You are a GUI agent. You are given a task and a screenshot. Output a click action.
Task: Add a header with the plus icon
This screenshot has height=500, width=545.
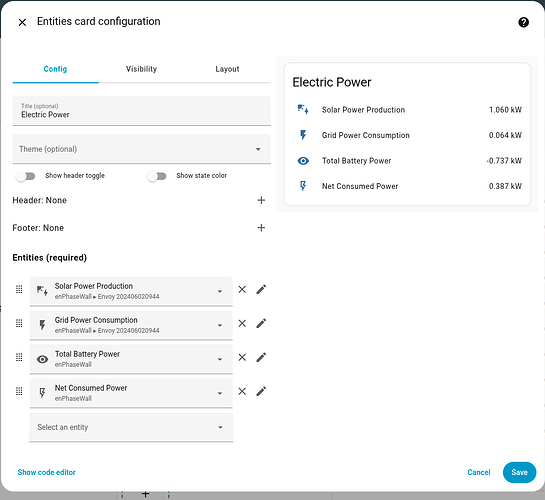tap(261, 200)
